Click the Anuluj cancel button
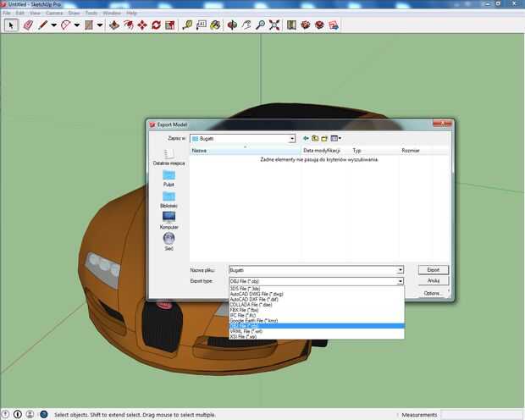 pos(434,280)
